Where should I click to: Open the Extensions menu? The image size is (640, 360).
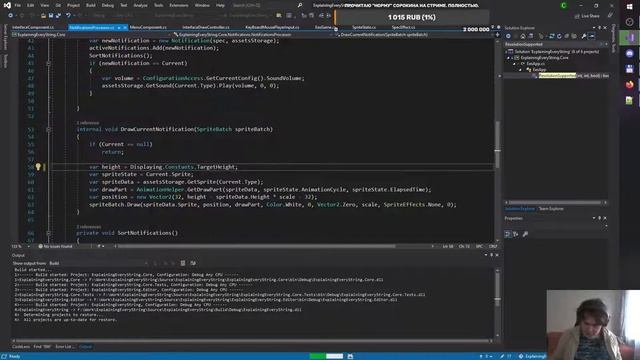tap(179, 5)
